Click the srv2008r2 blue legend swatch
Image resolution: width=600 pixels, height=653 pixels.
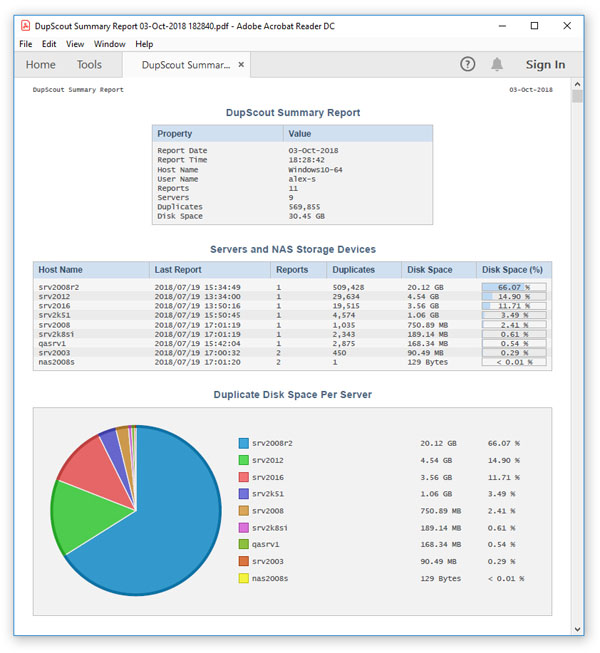click(244, 443)
